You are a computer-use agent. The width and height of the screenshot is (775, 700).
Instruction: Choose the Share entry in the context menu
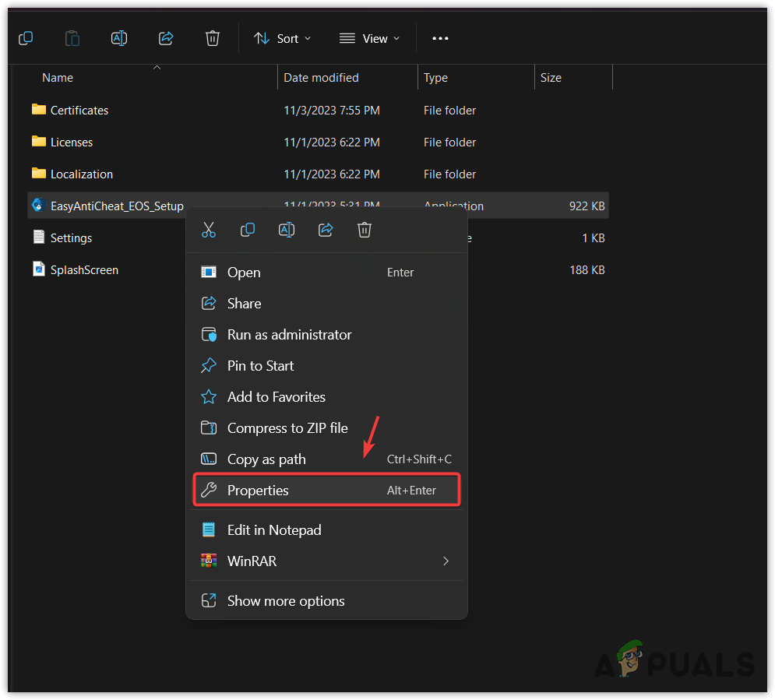coord(326,304)
